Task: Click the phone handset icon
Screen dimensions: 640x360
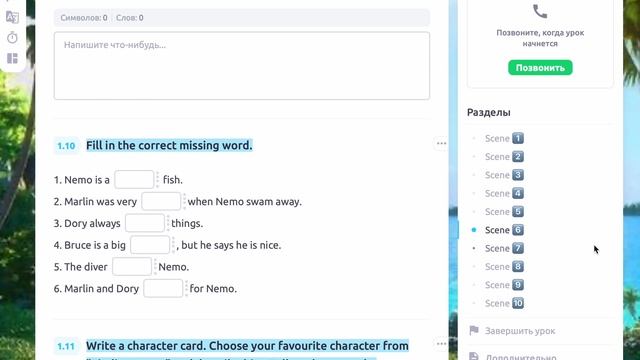Action: click(540, 11)
